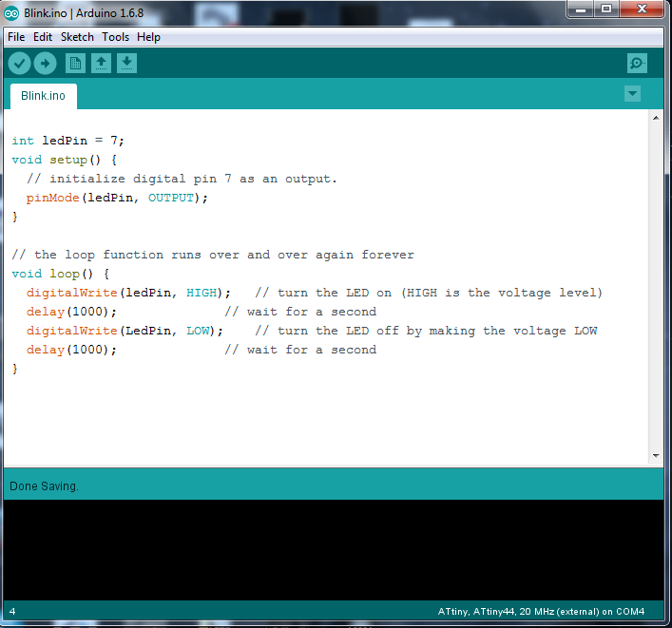Click the 'void loop() {' line
The width and height of the screenshot is (672, 628).
pos(61,274)
